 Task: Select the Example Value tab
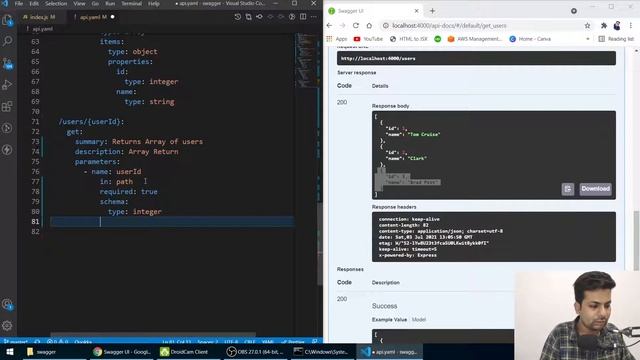tap(389, 320)
